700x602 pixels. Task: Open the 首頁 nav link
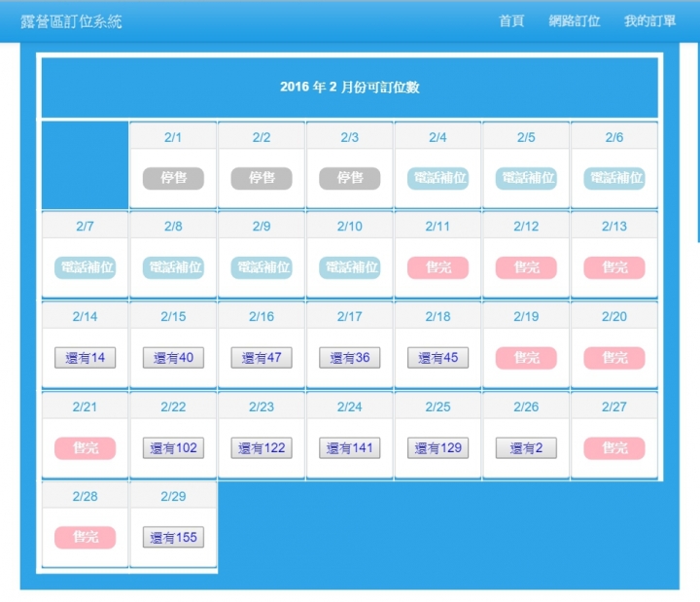point(511,21)
